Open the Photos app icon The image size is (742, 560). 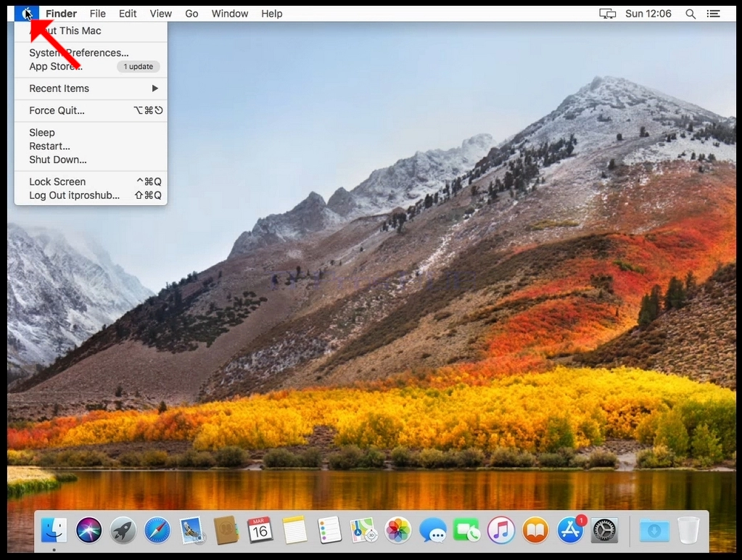tap(398, 530)
